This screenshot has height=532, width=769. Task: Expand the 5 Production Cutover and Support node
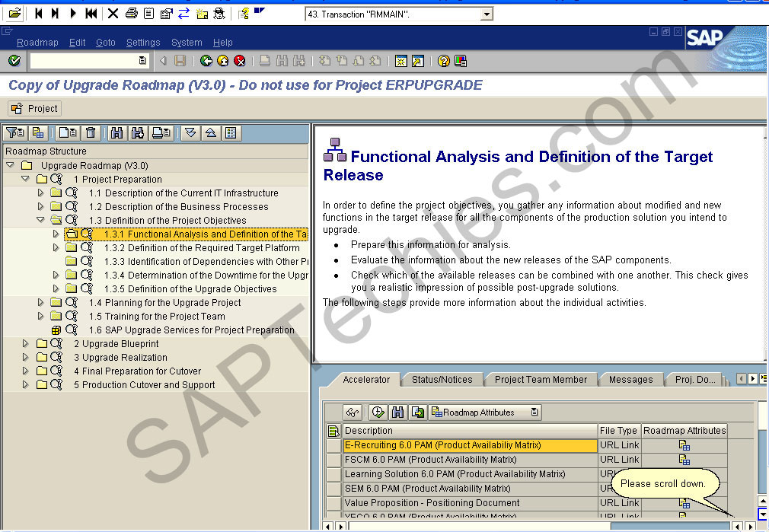click(25, 385)
